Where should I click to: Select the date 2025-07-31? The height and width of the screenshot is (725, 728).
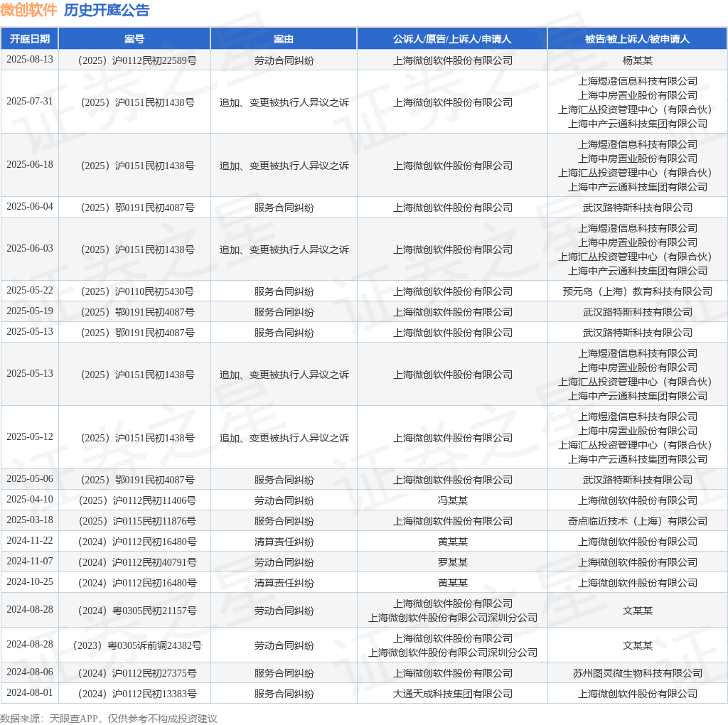point(30,101)
